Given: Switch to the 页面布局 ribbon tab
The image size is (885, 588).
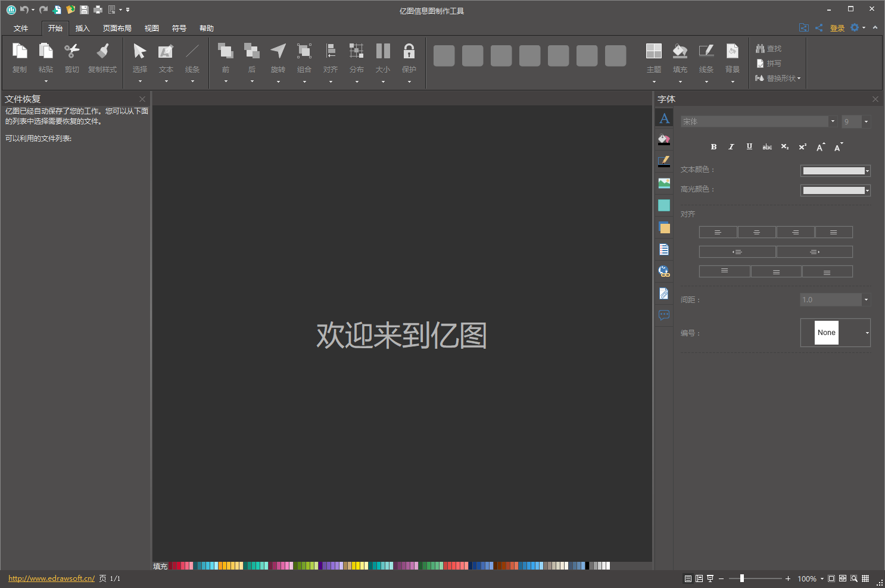Looking at the screenshot, I should [x=117, y=29].
